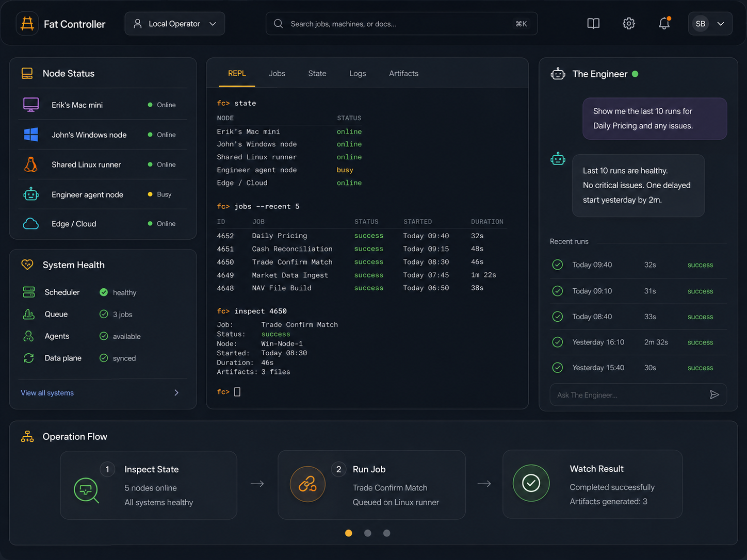Screen dimensions: 747x560
Task: Click job 4649 Market Data Ingest row
Action: pos(360,275)
